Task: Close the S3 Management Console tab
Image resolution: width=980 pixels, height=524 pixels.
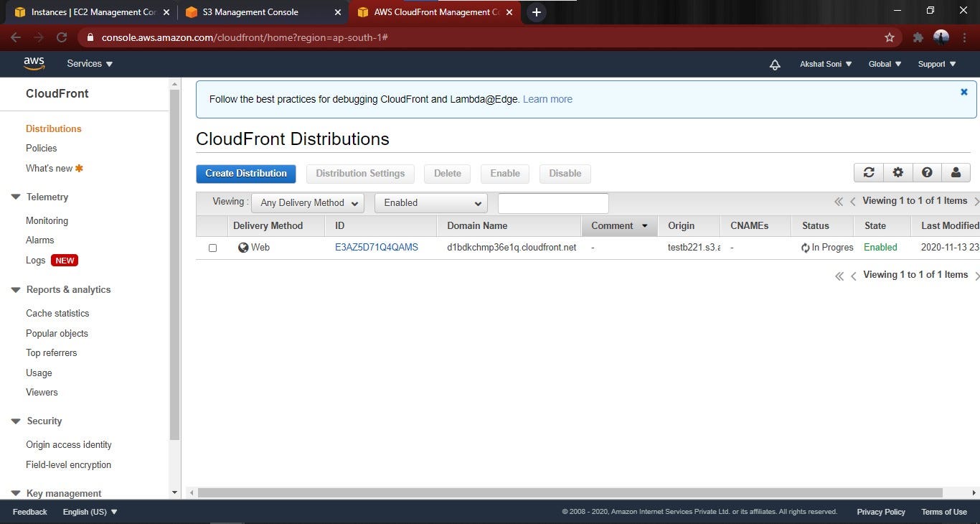Action: (338, 12)
